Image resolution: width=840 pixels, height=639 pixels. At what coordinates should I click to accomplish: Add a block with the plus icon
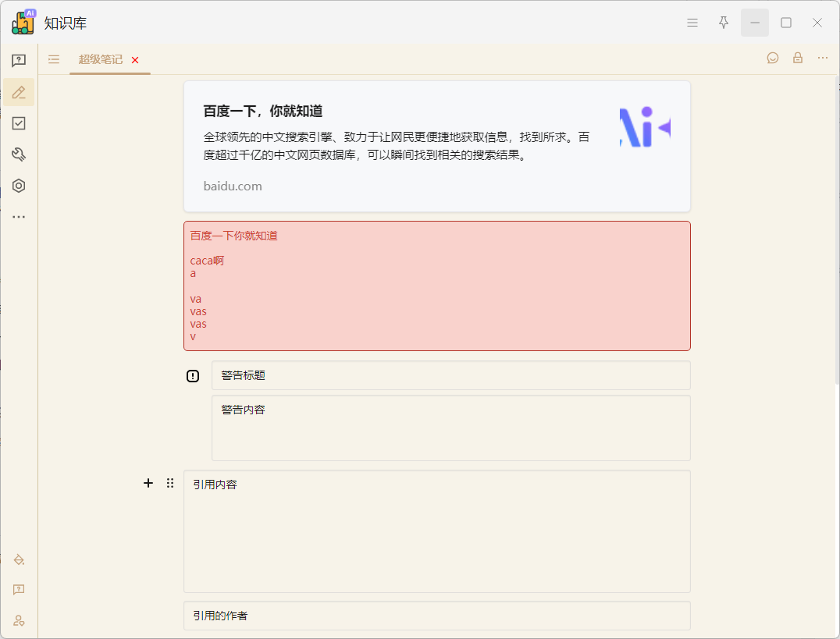(x=148, y=483)
